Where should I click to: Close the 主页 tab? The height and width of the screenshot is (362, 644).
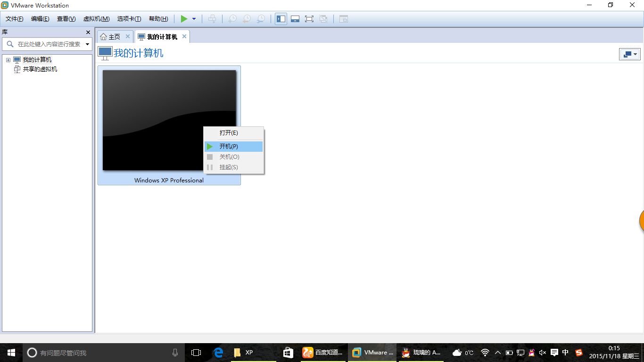(128, 36)
